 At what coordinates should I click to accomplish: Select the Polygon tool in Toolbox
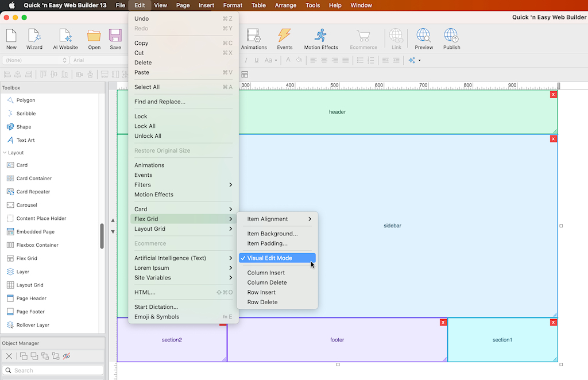pyautogui.click(x=25, y=100)
